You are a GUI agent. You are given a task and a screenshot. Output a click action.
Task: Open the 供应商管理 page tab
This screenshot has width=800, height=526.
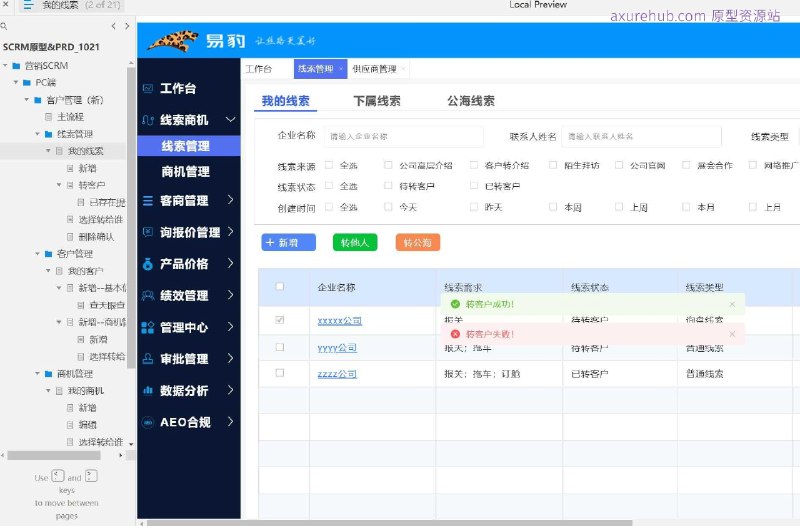[x=374, y=69]
